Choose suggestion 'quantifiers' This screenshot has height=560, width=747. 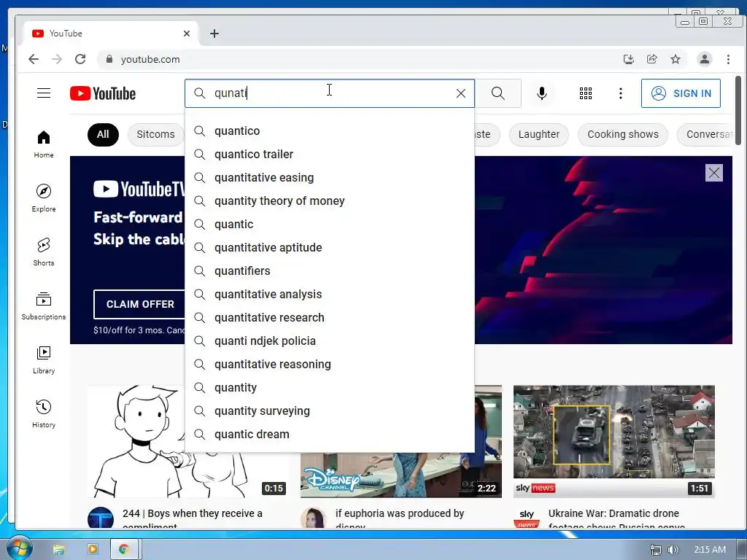pos(330,271)
